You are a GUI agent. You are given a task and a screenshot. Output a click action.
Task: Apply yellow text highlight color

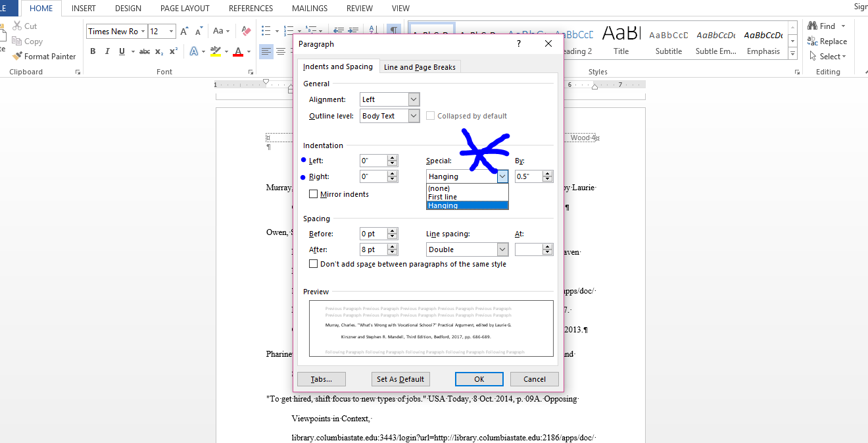click(x=216, y=51)
